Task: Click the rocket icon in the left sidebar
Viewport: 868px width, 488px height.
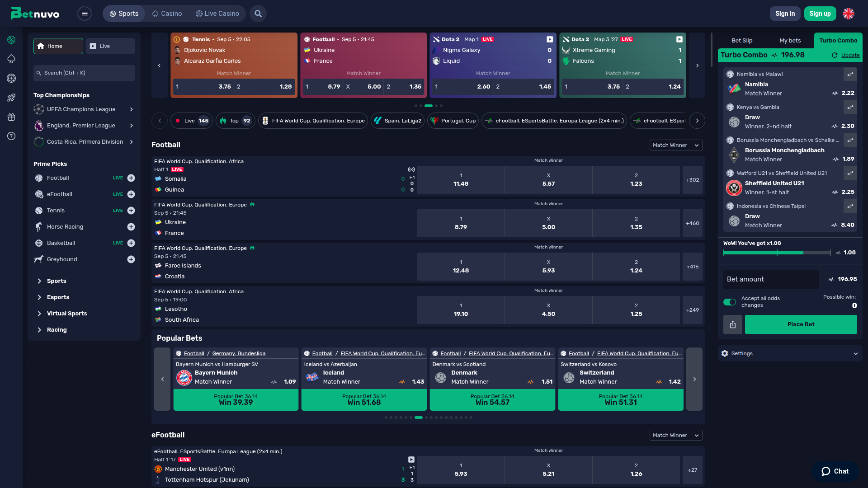Action: pyautogui.click(x=11, y=98)
